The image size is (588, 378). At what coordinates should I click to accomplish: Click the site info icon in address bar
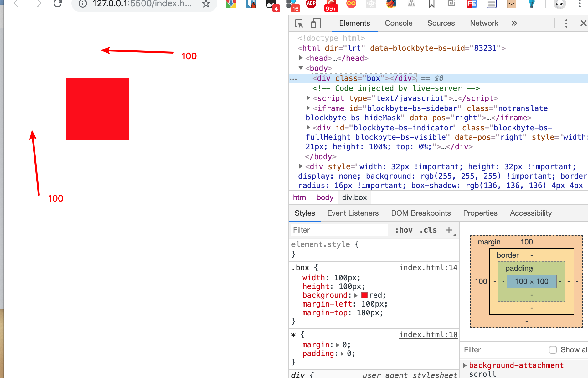(83, 4)
